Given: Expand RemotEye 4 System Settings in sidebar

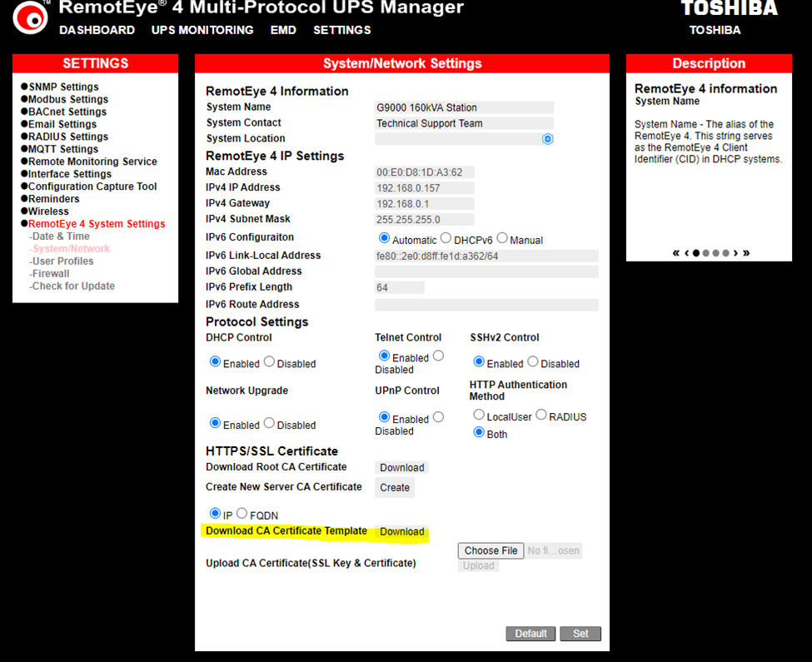Looking at the screenshot, I should [97, 224].
